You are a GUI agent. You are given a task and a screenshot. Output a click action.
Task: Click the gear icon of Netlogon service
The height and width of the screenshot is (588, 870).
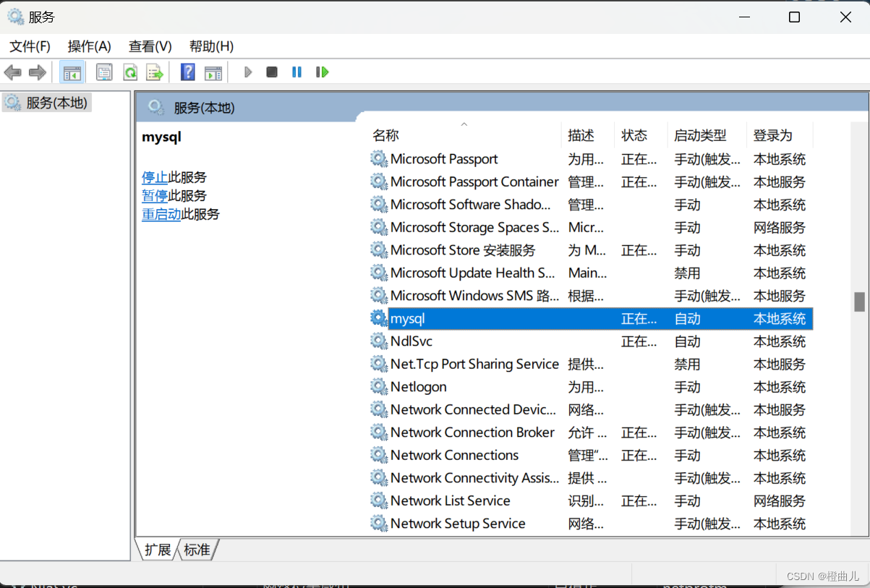(x=379, y=386)
